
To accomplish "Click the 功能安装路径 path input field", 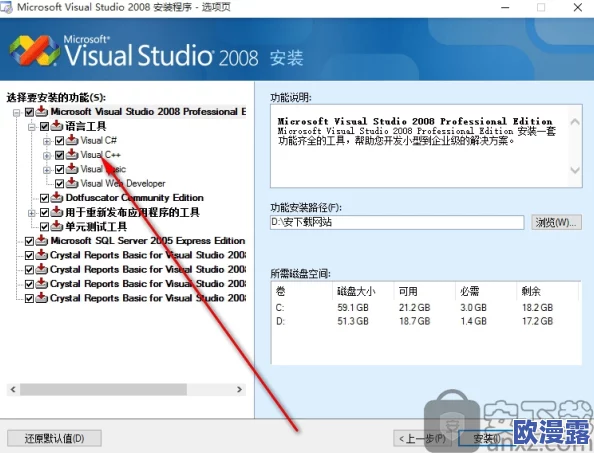I will tap(397, 222).
